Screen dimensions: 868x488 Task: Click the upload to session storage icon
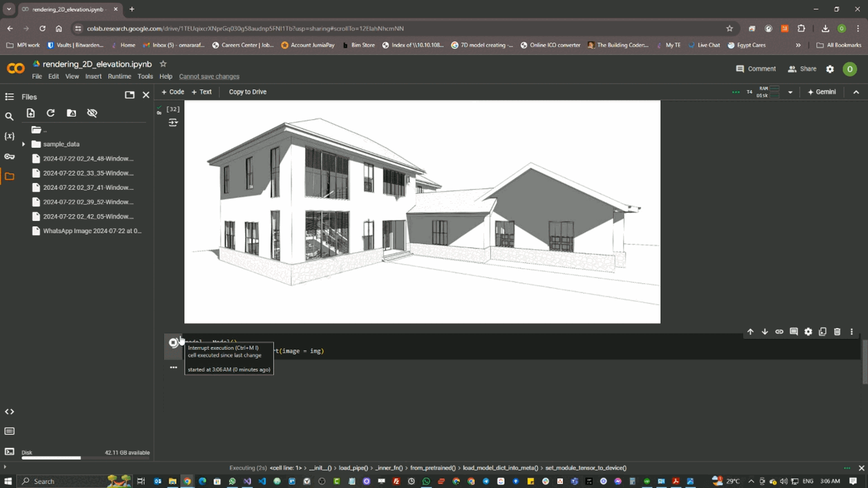pyautogui.click(x=30, y=113)
